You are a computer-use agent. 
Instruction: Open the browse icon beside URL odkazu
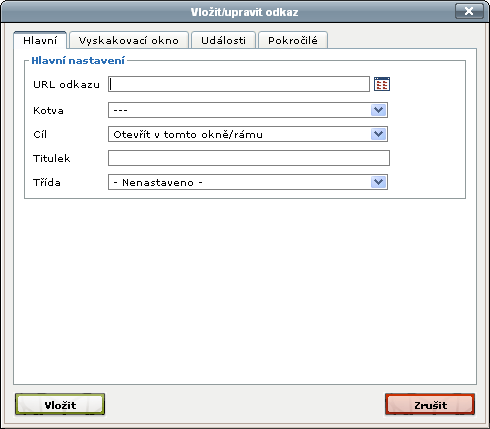pyautogui.click(x=382, y=84)
